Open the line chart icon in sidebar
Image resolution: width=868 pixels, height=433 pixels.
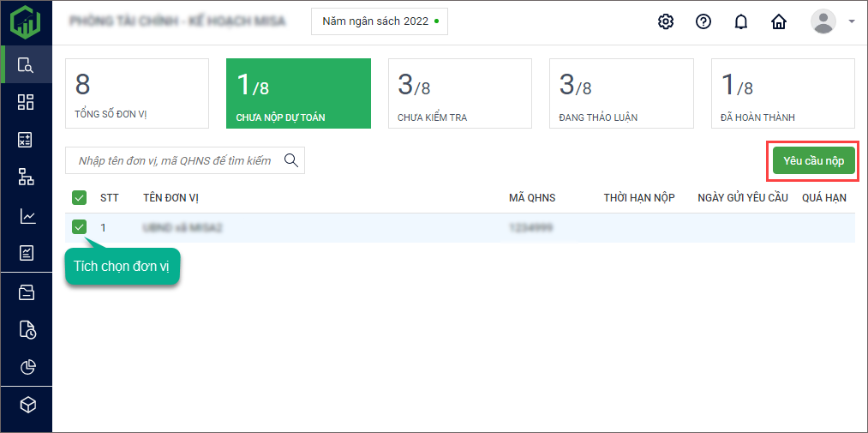coord(26,216)
